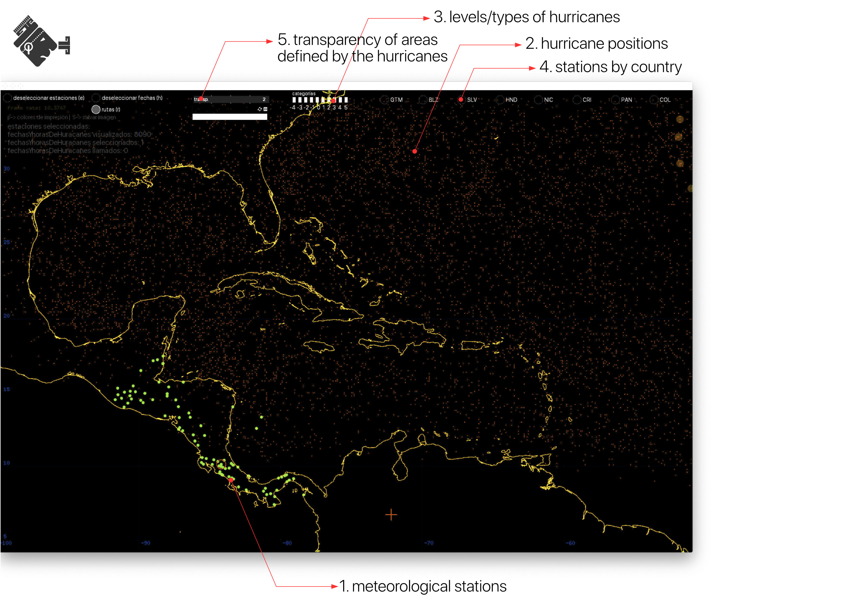
Task: Click latitude axis label 20
Action: click(7, 316)
